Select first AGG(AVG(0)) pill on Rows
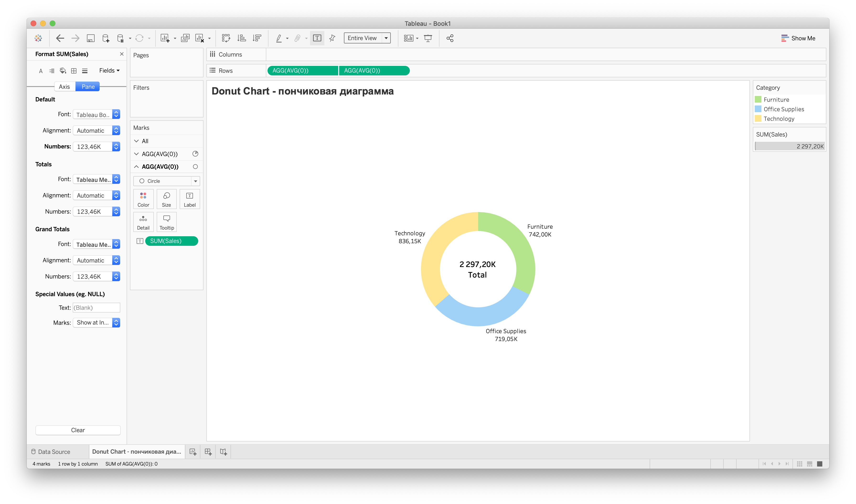Image resolution: width=856 pixels, height=504 pixels. click(302, 71)
